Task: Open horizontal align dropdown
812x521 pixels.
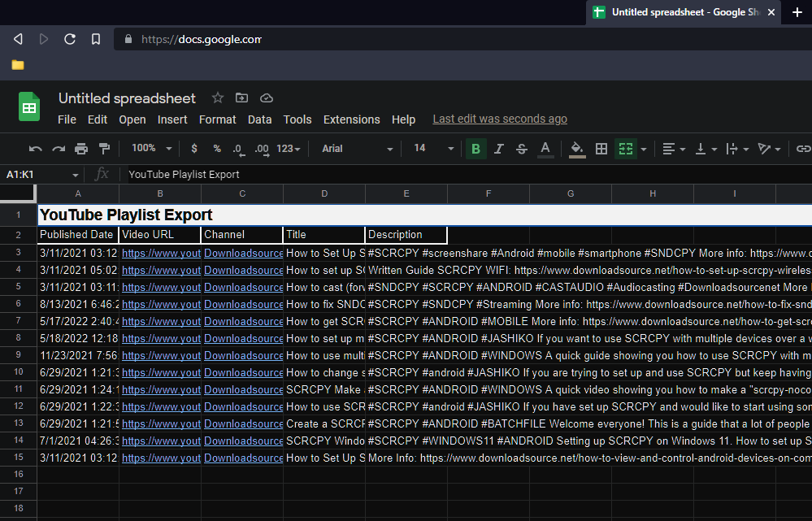Action: 674,150
